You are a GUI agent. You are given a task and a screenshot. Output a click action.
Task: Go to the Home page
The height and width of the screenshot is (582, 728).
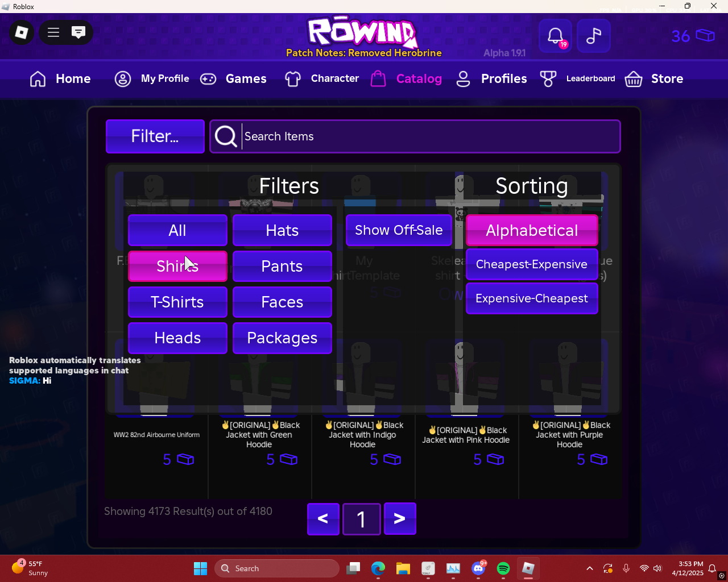pyautogui.click(x=60, y=78)
